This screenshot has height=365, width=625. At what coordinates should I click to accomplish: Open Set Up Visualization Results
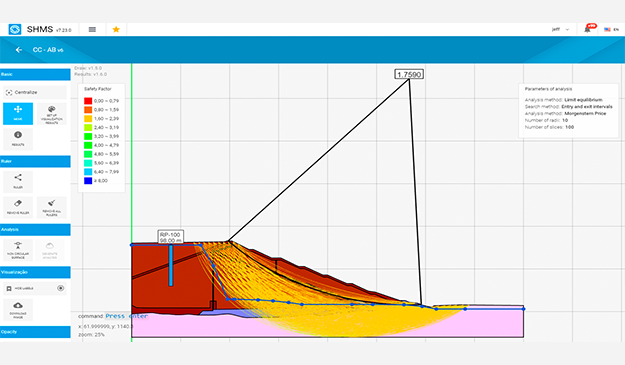pos(51,114)
